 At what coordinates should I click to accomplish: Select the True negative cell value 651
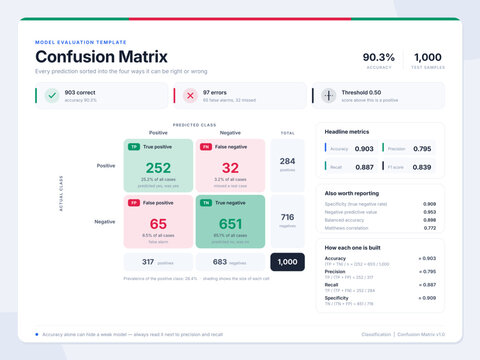(230, 224)
